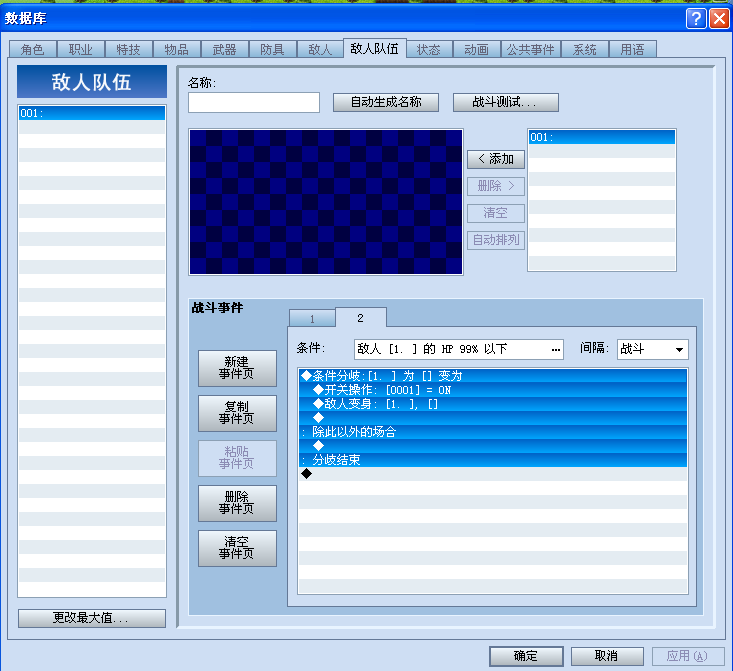Select the 物品 tab

(x=176, y=49)
